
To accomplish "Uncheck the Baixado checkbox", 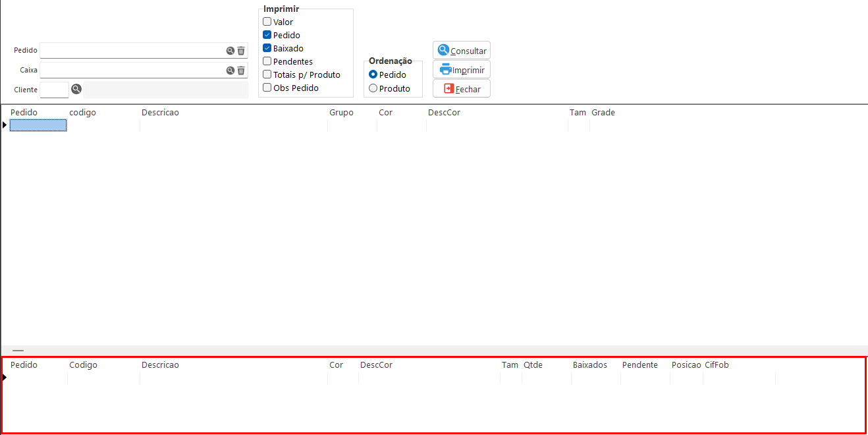I will (x=267, y=48).
